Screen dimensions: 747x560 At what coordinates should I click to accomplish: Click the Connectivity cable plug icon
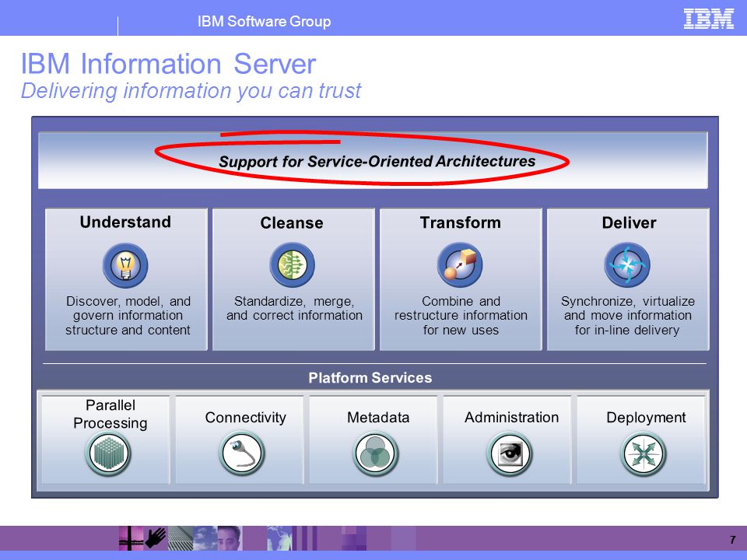point(242,453)
